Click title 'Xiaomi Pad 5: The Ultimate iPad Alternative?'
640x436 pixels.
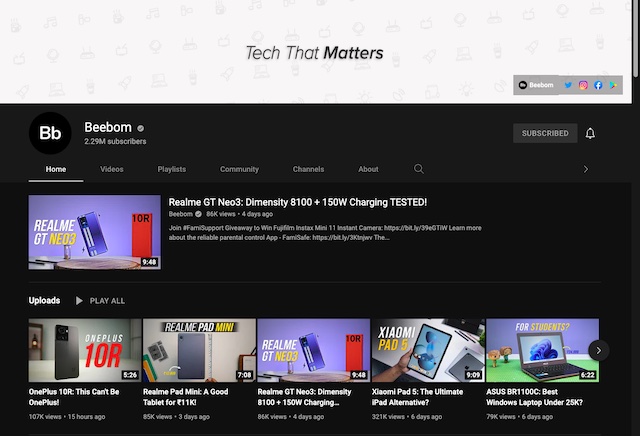click(x=417, y=397)
